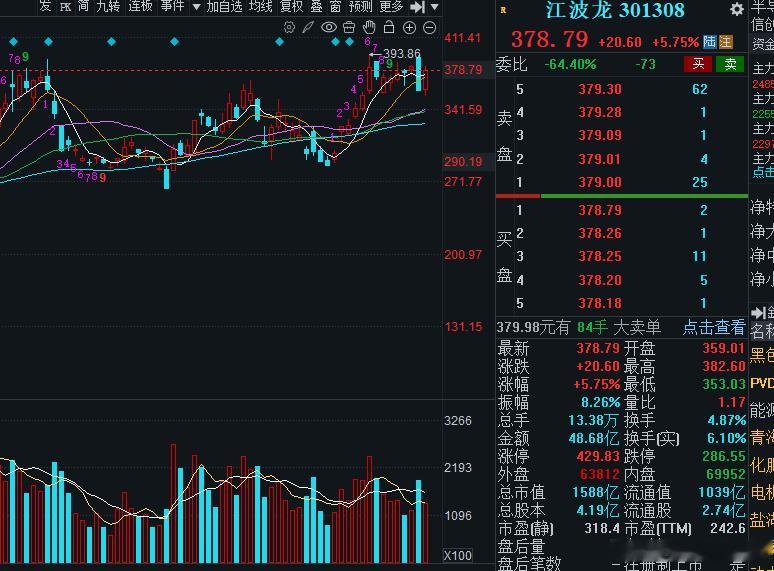Click the green 卖 sell button

(x=730, y=64)
